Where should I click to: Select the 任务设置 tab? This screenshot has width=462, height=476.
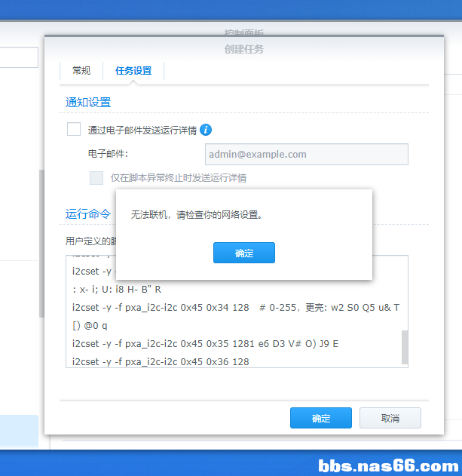click(x=133, y=71)
